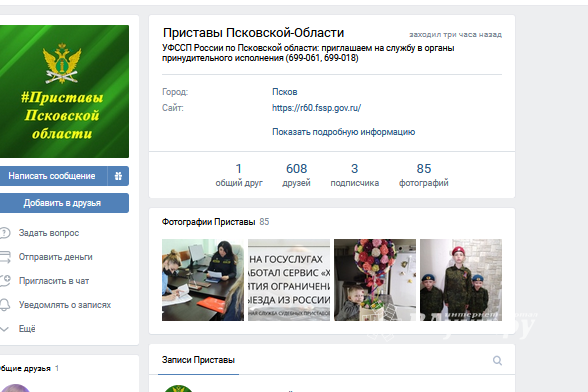The image size is (588, 392).
Task: Click the profile name Приставы Псковской-Области
Action: click(x=253, y=33)
